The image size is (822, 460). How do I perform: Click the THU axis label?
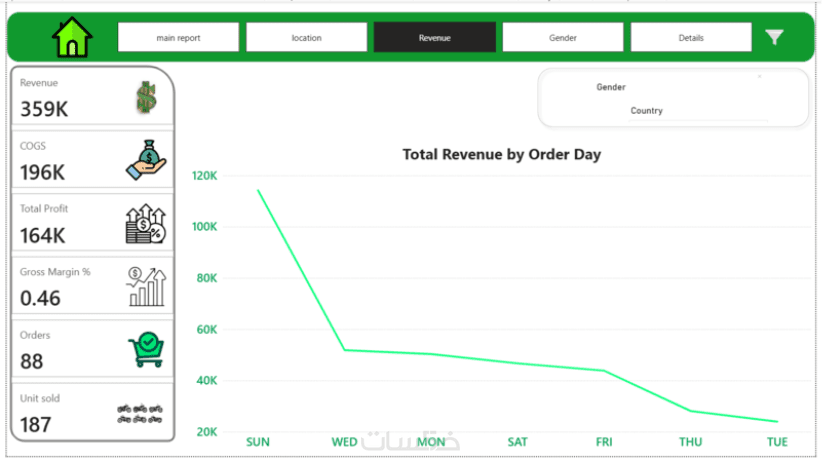click(x=690, y=442)
